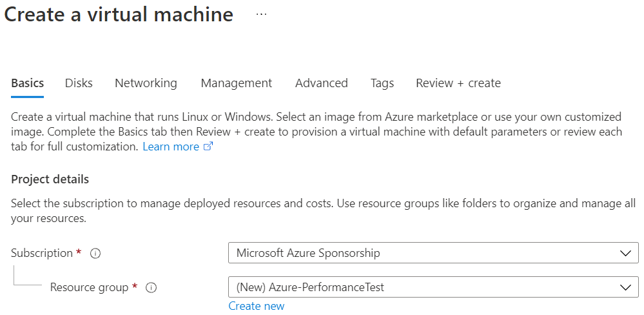Click the Microsoft Azure Sponsorship subscription value
The height and width of the screenshot is (315, 644).
[x=308, y=253]
